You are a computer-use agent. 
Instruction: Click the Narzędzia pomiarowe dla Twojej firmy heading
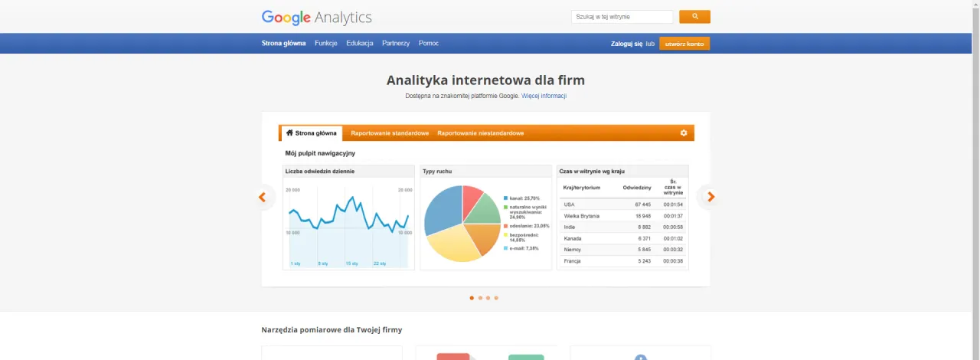332,330
